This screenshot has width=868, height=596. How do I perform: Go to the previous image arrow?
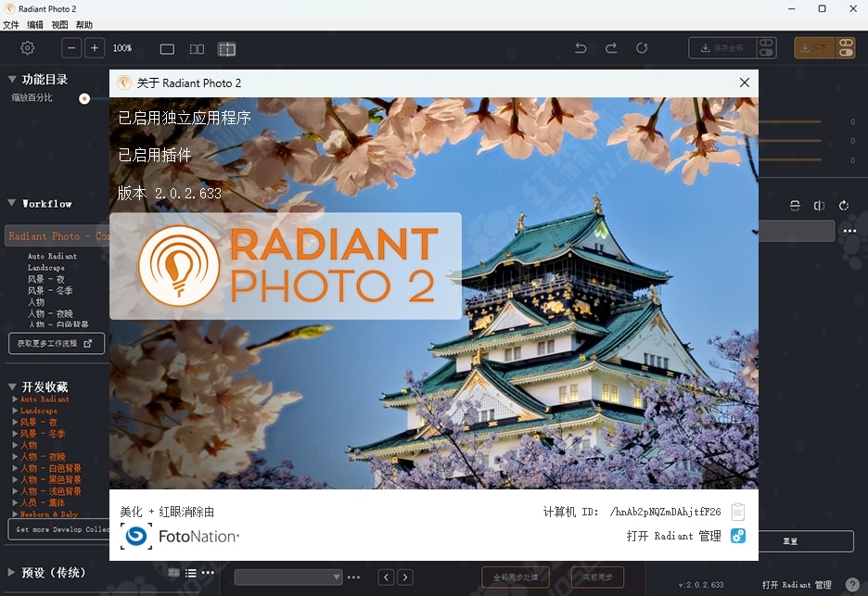tap(387, 577)
